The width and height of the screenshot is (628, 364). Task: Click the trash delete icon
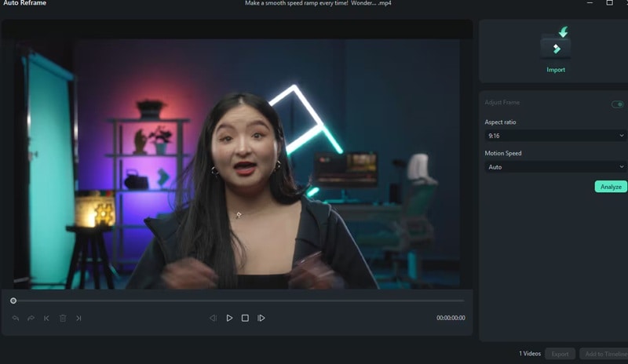point(63,318)
